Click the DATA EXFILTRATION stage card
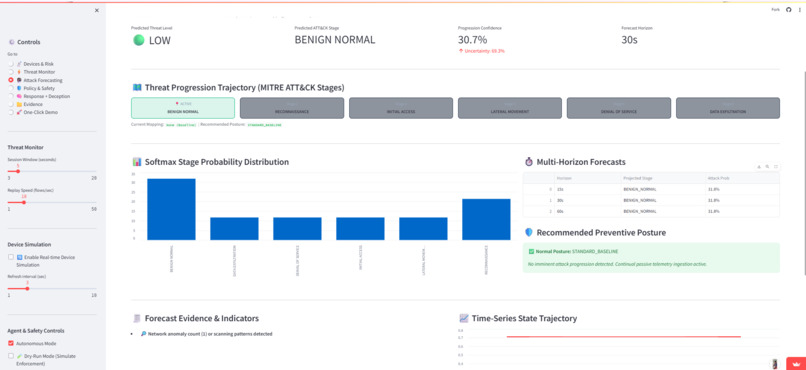 click(728, 108)
